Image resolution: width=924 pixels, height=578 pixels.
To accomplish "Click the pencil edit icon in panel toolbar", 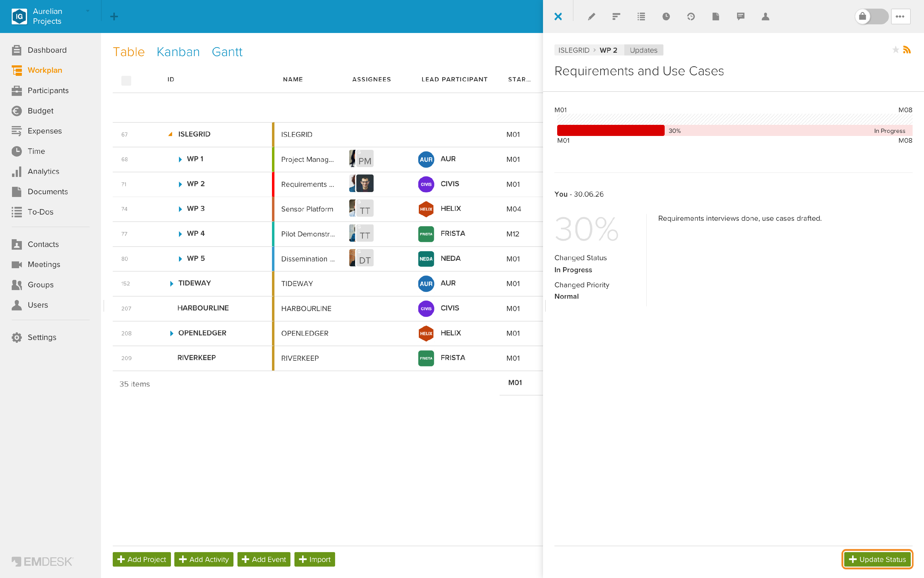I will [x=591, y=16].
